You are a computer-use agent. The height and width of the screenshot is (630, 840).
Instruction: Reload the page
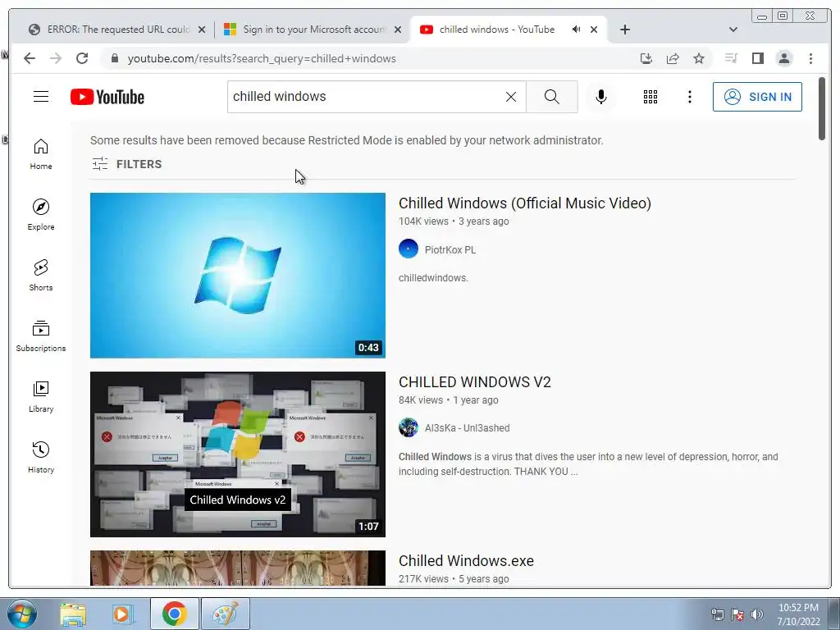(x=82, y=58)
